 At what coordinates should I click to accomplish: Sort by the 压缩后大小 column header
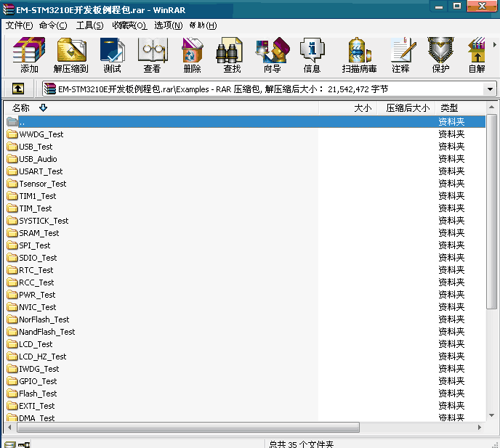pyautogui.click(x=406, y=108)
